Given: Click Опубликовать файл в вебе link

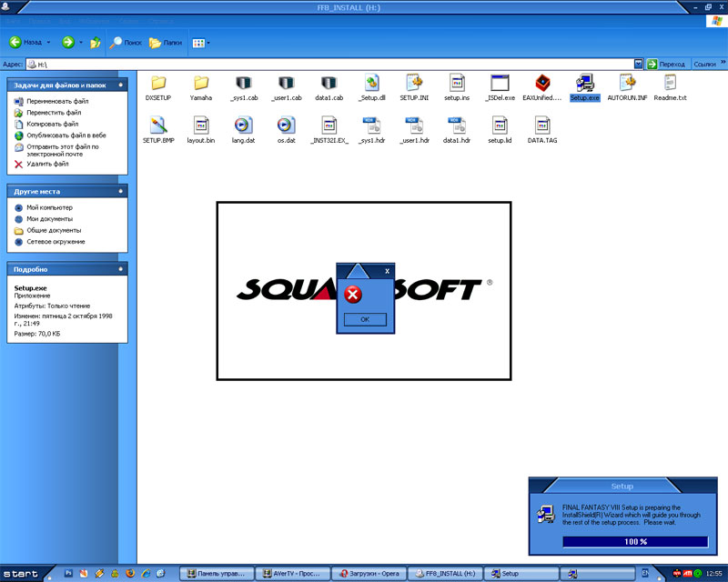Looking at the screenshot, I should (66, 135).
